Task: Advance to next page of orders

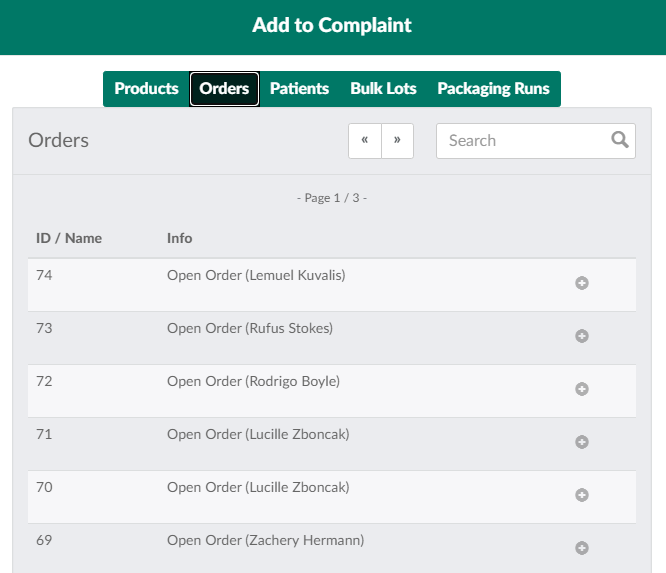Action: tap(397, 141)
